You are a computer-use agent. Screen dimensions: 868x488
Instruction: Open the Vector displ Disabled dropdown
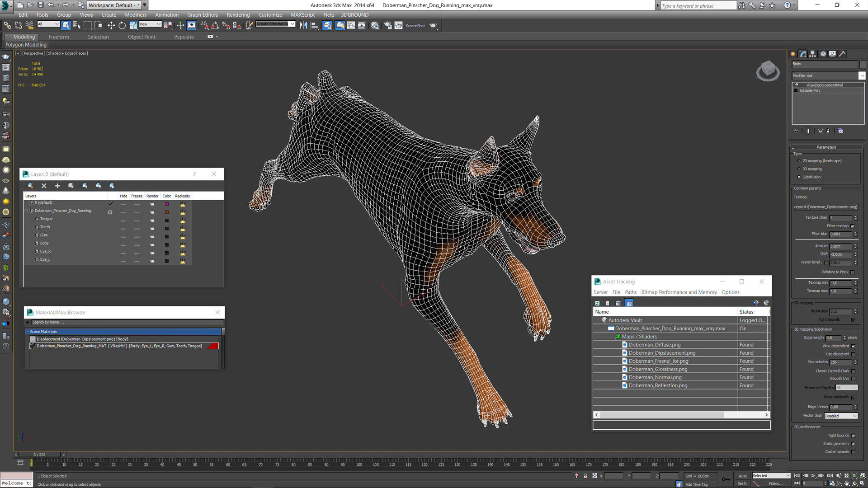click(840, 416)
